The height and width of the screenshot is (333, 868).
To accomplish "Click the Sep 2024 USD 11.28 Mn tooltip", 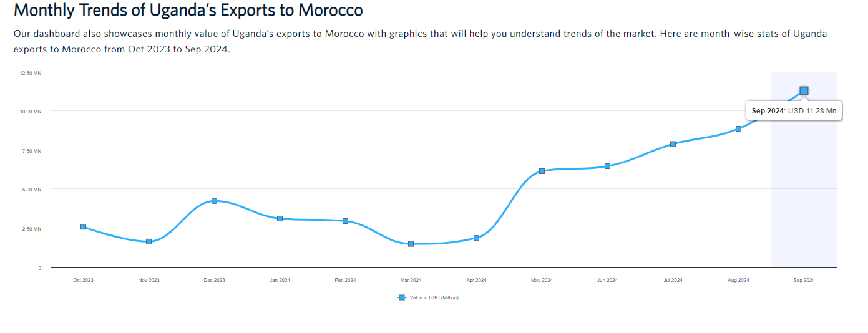I will coord(794,111).
